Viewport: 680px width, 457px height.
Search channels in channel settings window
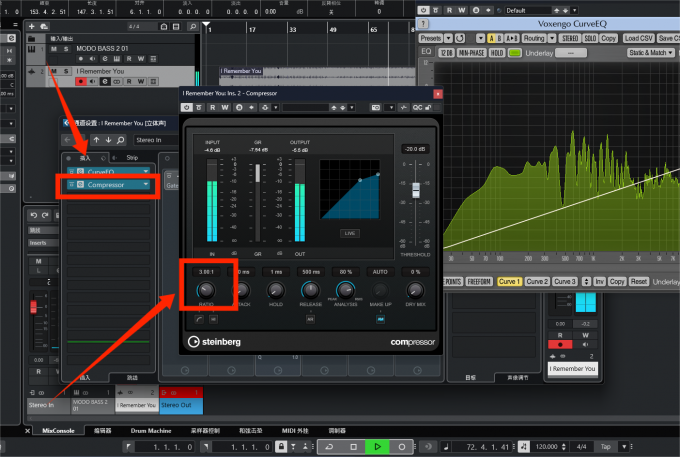pos(121,140)
